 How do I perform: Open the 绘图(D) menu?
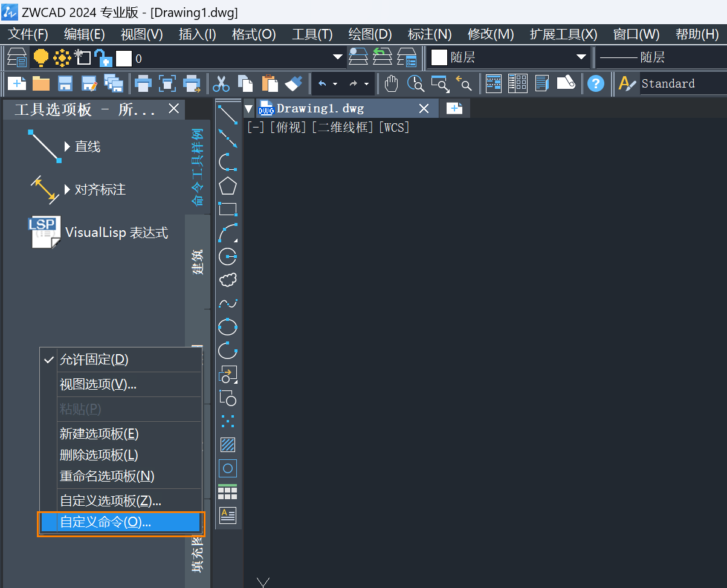pos(370,34)
